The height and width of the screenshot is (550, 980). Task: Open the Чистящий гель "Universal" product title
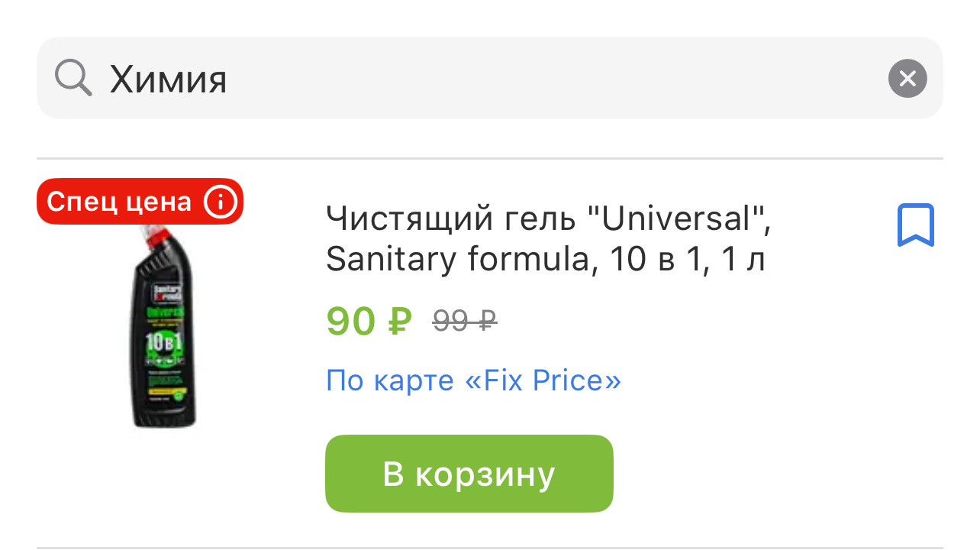point(548,221)
